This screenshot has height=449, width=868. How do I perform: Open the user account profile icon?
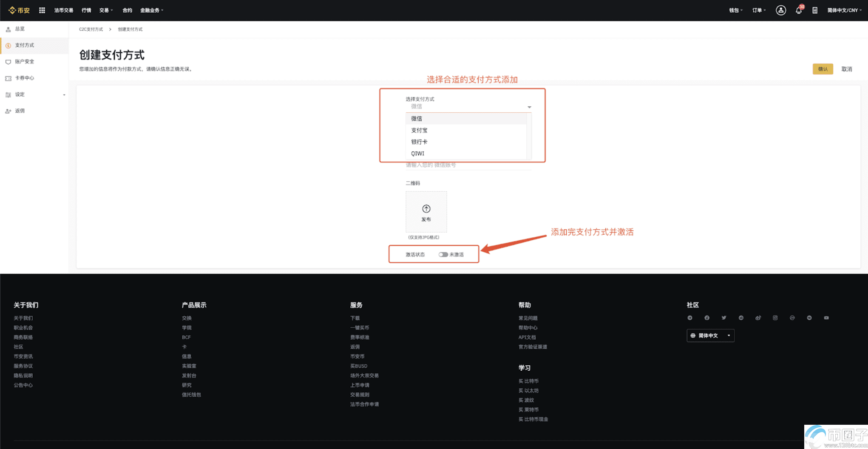[x=780, y=10]
